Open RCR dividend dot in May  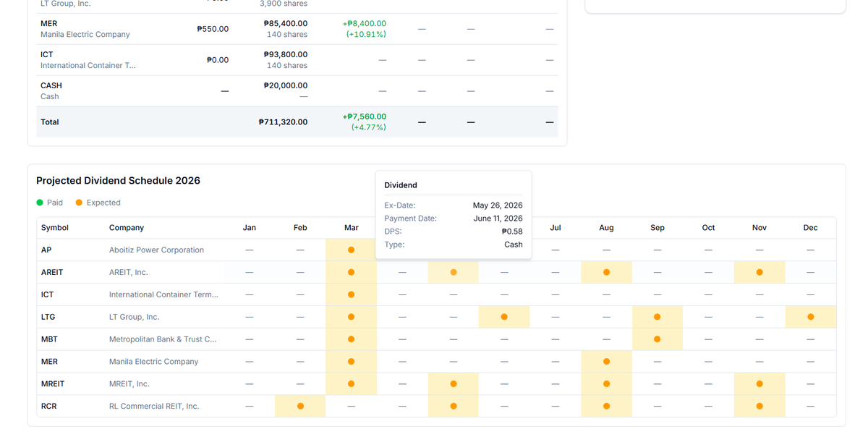[454, 406]
